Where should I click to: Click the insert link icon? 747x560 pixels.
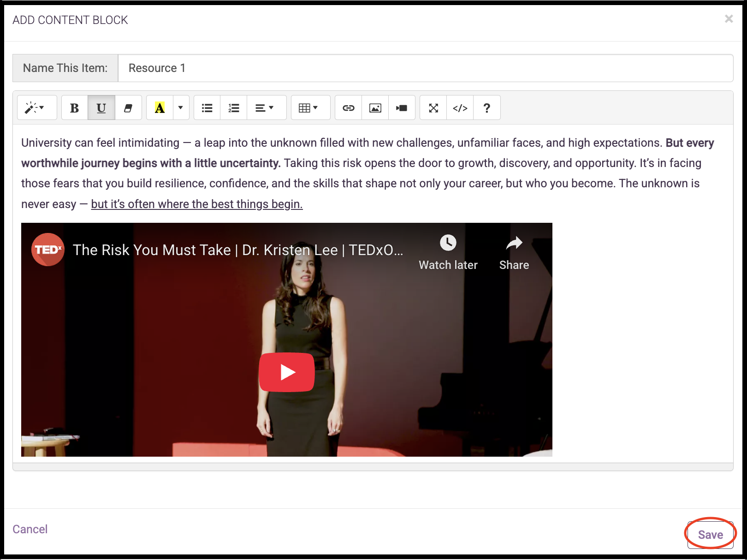coord(349,108)
